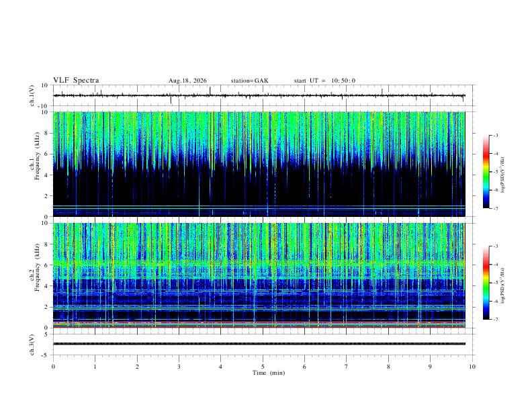Click the VLF Spectra title text
532x411 pixels.
click(x=76, y=81)
